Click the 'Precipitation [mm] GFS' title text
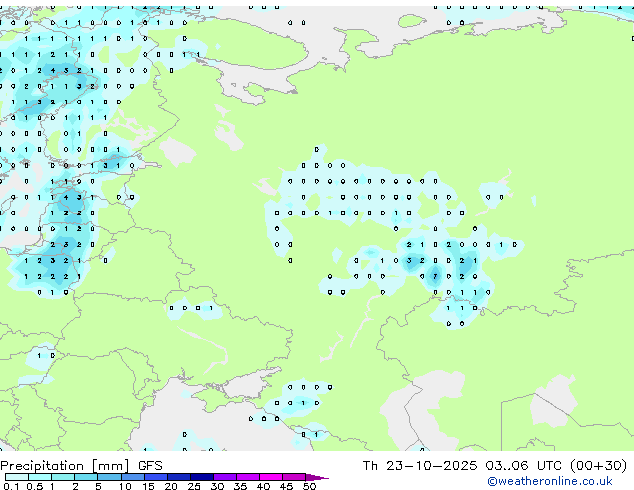634x490 pixels. pyautogui.click(x=81, y=466)
